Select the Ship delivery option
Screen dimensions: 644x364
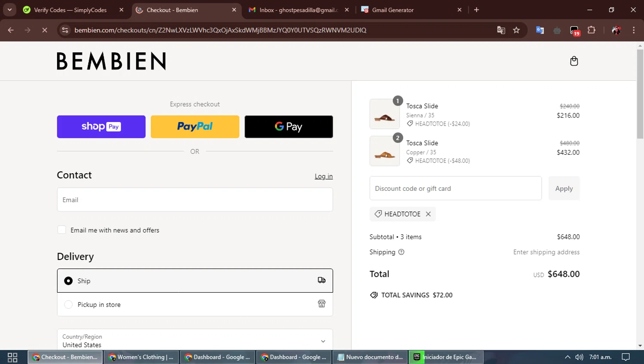195,281
